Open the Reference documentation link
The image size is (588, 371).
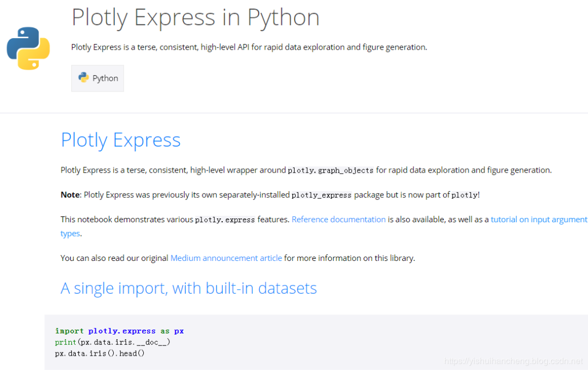(338, 219)
